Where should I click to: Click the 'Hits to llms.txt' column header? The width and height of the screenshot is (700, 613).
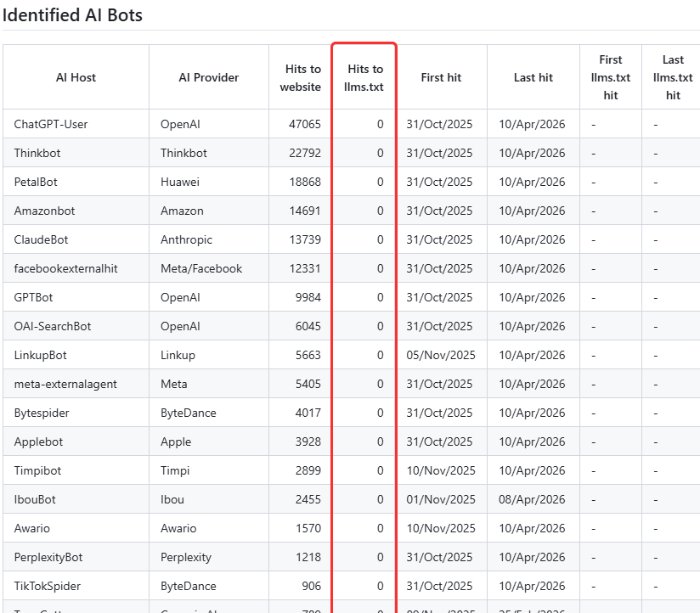364,77
